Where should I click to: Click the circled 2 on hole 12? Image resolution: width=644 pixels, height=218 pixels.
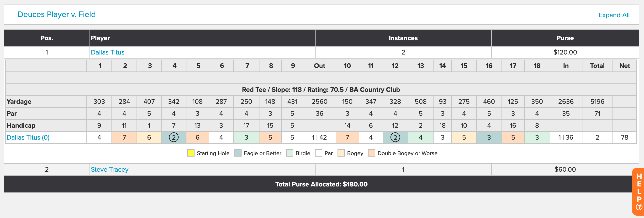(x=395, y=137)
